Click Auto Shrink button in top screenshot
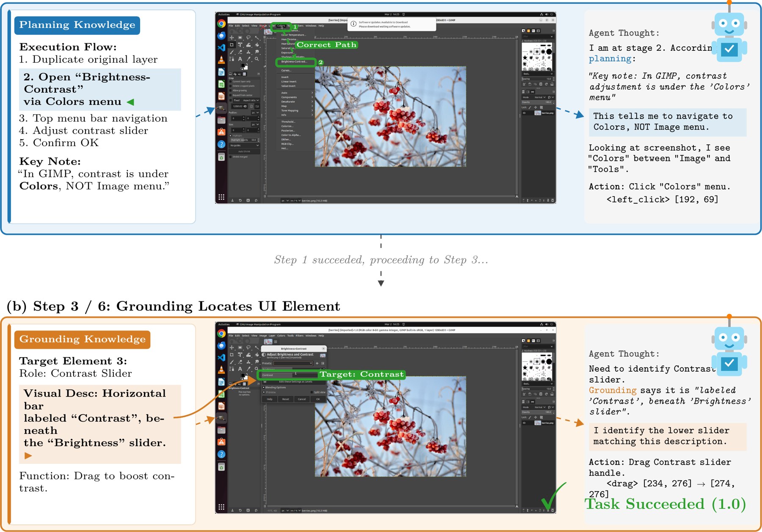 pyautogui.click(x=244, y=152)
